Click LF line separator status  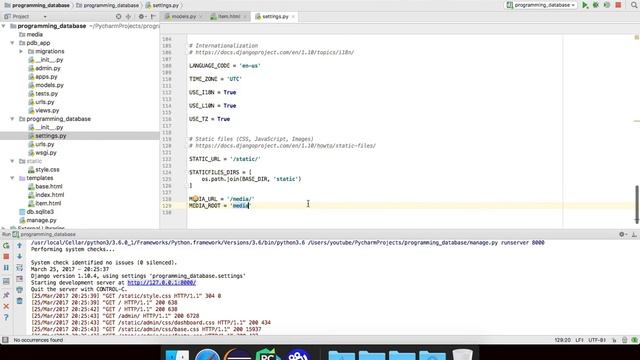[579, 340]
